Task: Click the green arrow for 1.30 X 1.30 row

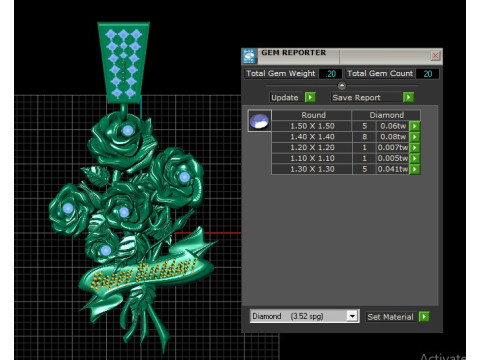Action: point(415,169)
